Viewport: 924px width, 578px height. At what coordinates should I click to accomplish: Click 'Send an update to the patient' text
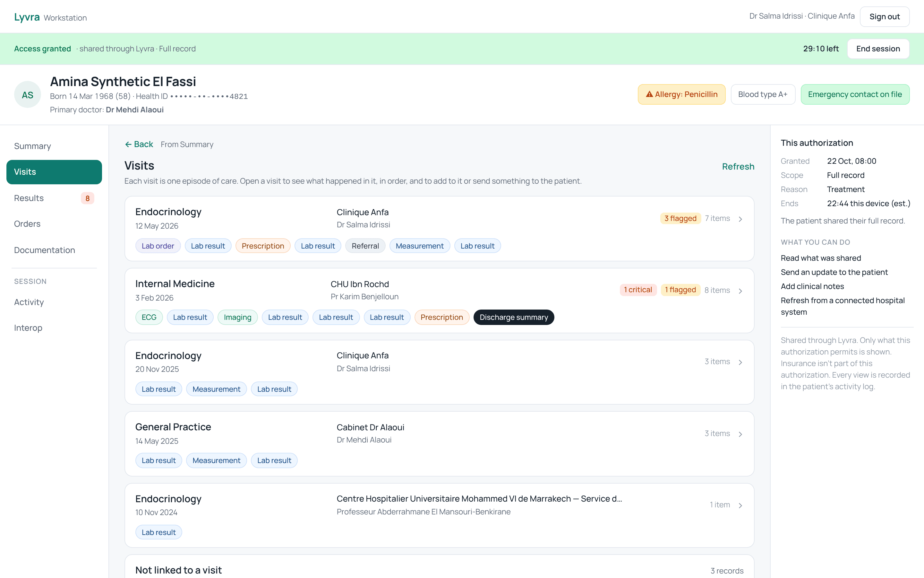coord(834,272)
